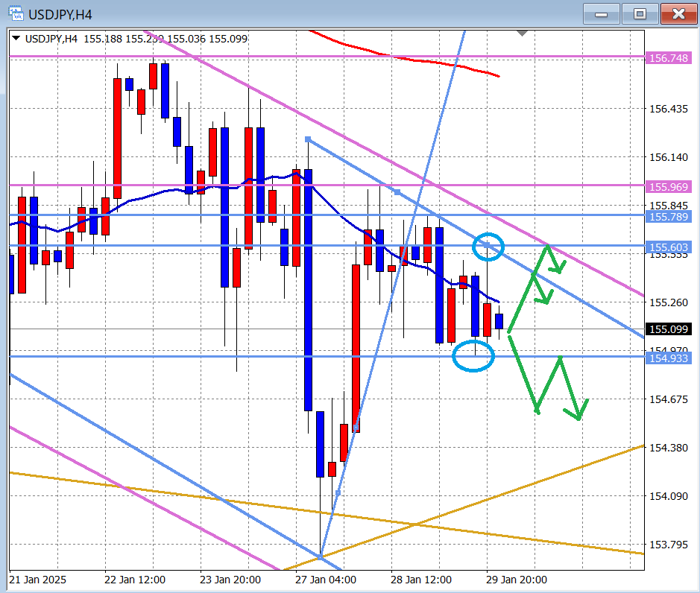Close the USDJPY,H4 chart window
The width and height of the screenshot is (700, 593).
coord(678,13)
